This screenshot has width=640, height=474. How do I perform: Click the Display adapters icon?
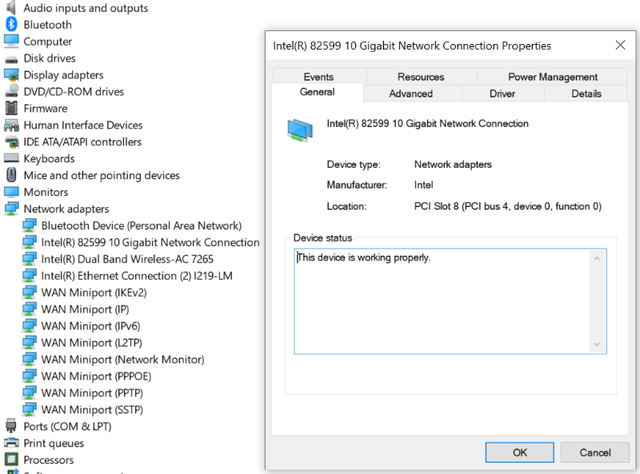click(11, 75)
